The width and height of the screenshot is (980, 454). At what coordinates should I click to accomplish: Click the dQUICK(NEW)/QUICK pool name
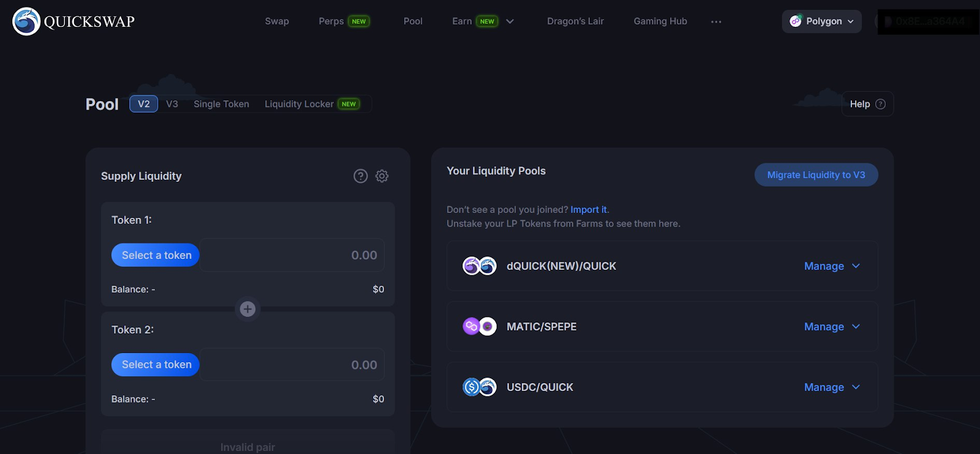[x=561, y=266]
